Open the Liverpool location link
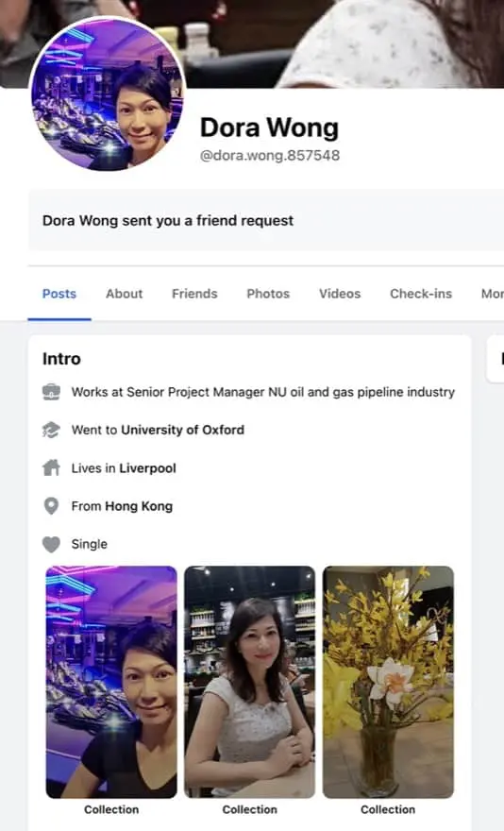This screenshot has width=504, height=831. point(148,468)
